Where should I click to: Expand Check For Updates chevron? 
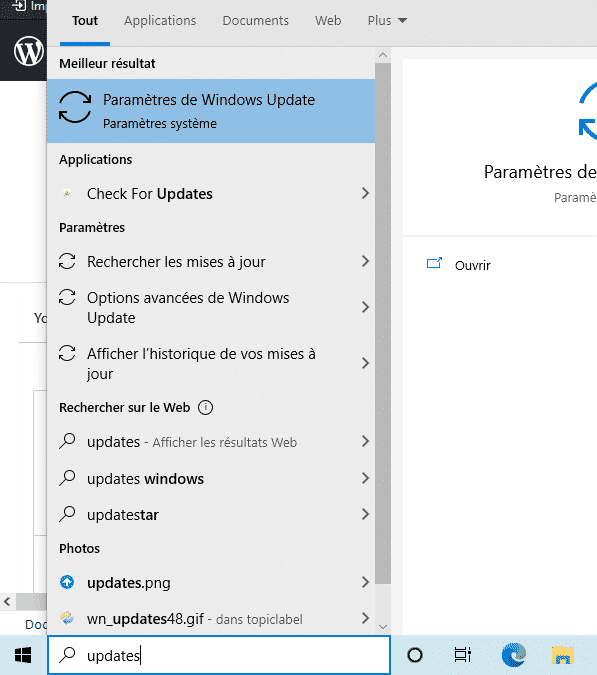(x=365, y=193)
